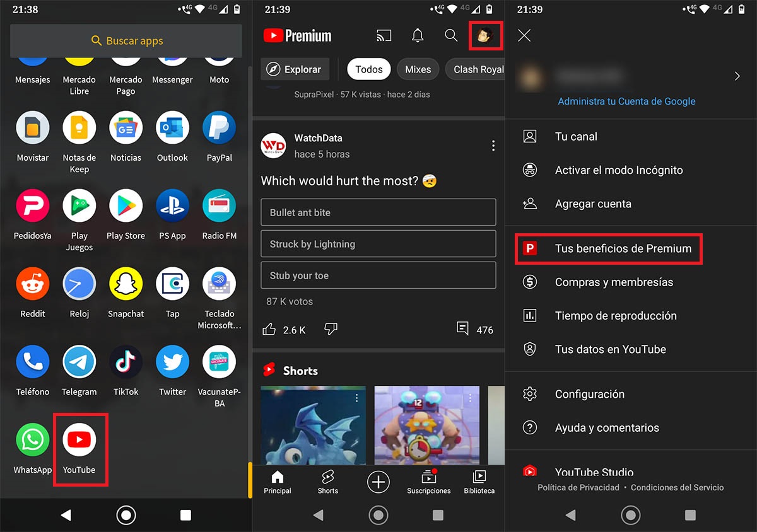Launch the Twitter app
The height and width of the screenshot is (532, 757).
pos(172,362)
